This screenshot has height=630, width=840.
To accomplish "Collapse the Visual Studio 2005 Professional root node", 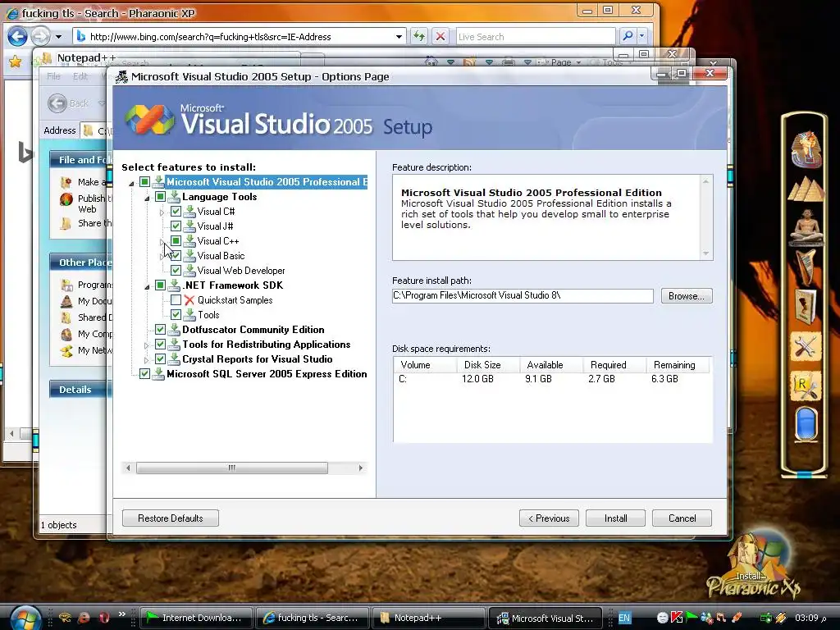I will pyautogui.click(x=131, y=184).
